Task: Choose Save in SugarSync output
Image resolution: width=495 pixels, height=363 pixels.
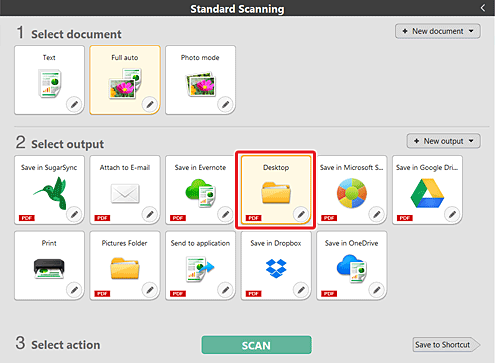Action: tap(49, 190)
